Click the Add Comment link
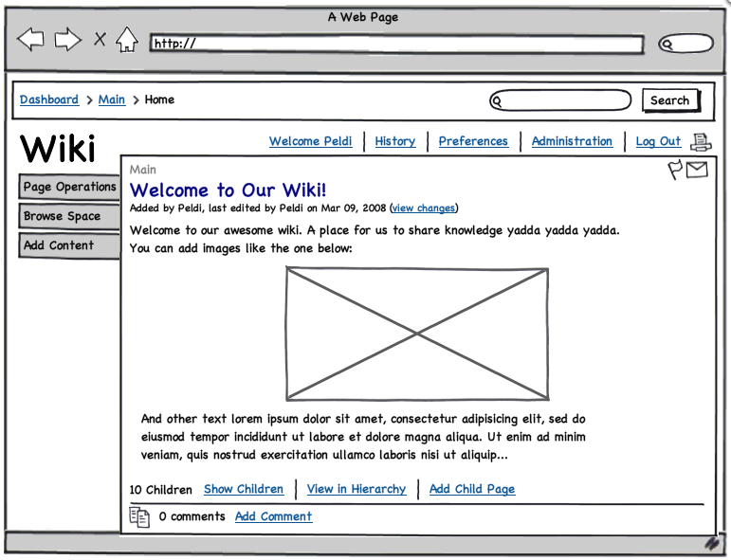Viewport: 731px width, 560px height. point(274,516)
